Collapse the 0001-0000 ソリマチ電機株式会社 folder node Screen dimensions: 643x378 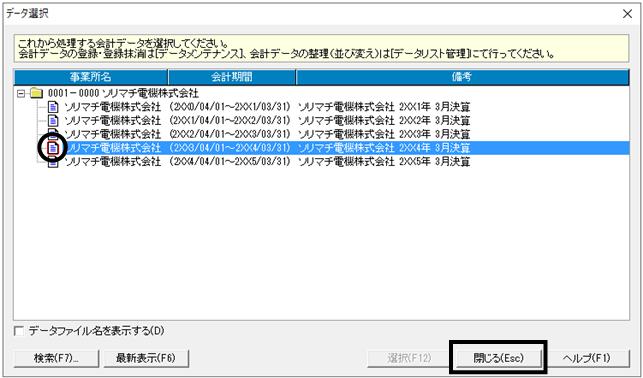tap(21, 94)
